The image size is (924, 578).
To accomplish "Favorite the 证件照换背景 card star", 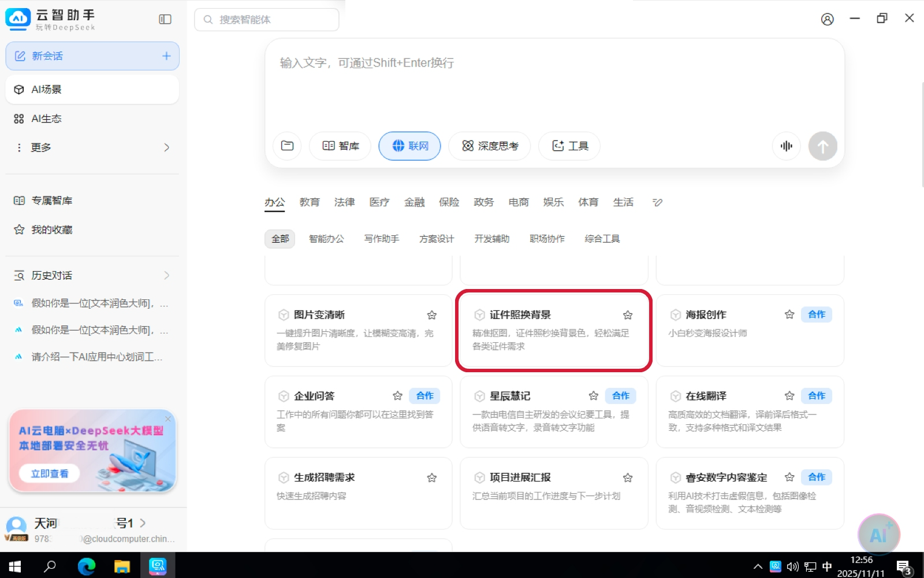I will (x=628, y=315).
